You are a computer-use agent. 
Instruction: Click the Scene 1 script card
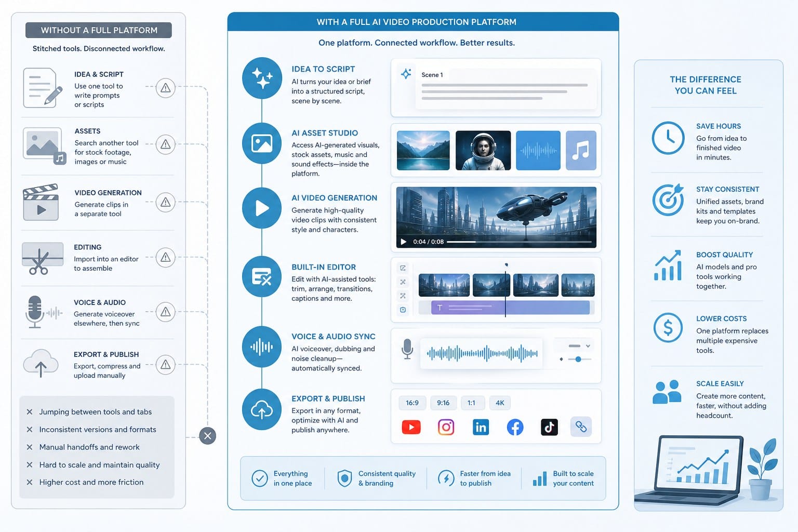pos(496,87)
